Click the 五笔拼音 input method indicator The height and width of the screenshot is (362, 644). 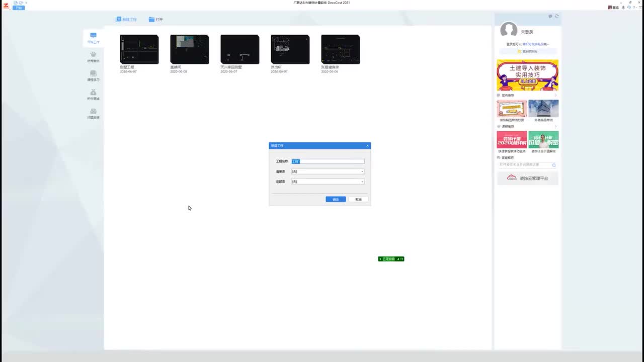[391, 259]
